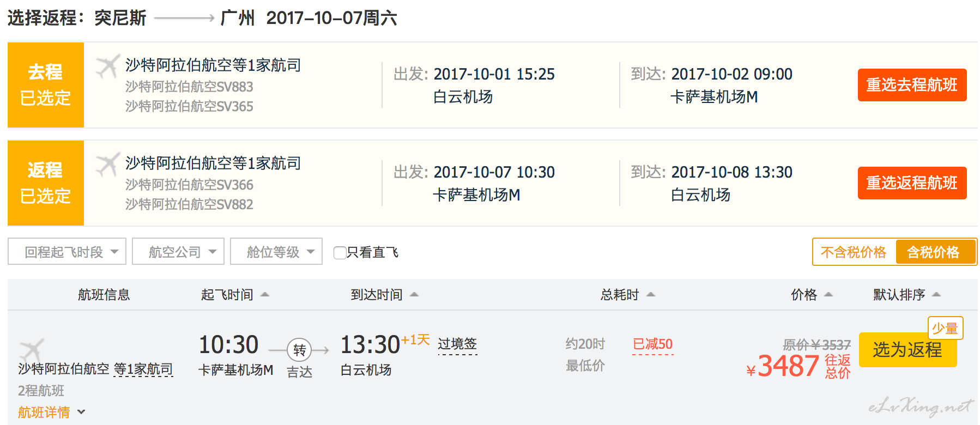Sort by total duration arrow icon
The height and width of the screenshot is (425, 980).
click(x=651, y=295)
